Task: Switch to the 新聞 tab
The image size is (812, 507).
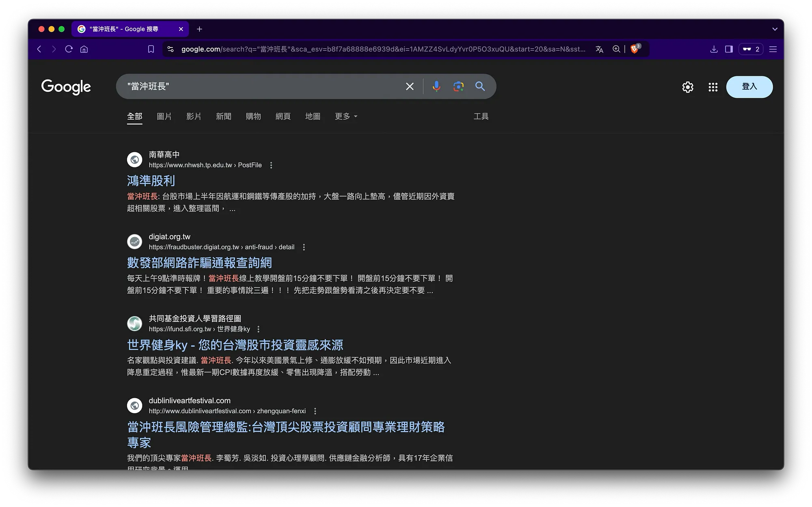Action: click(x=223, y=117)
